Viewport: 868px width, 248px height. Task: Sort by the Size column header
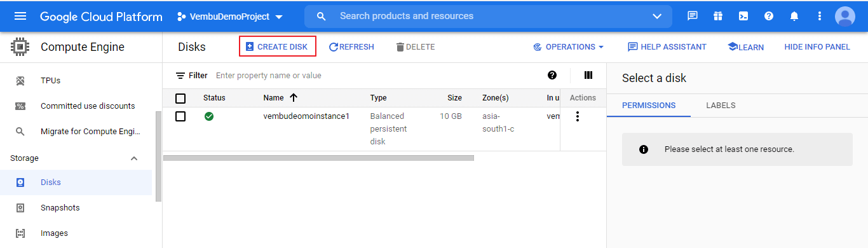[454, 98]
